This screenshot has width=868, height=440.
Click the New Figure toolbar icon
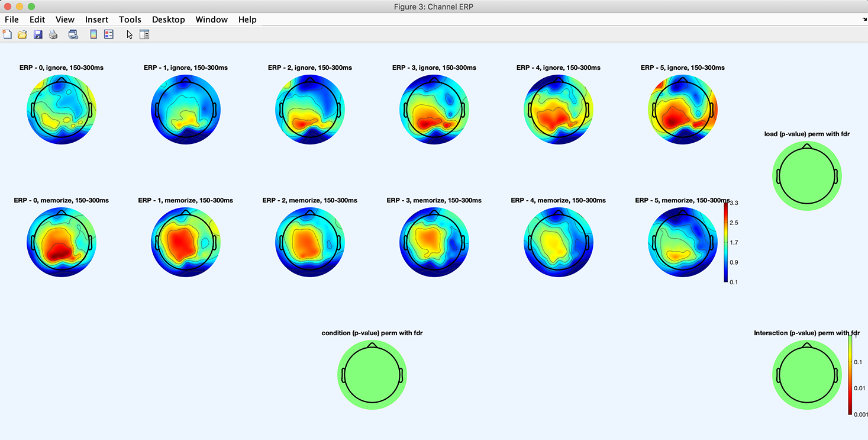click(7, 34)
